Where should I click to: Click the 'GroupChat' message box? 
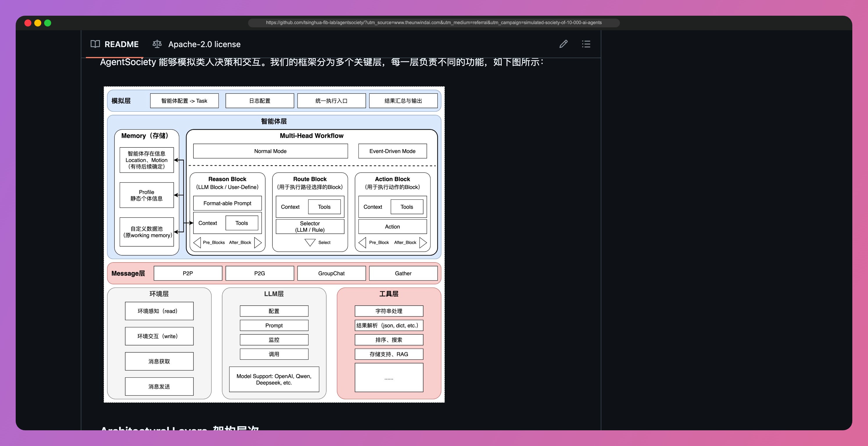click(331, 273)
